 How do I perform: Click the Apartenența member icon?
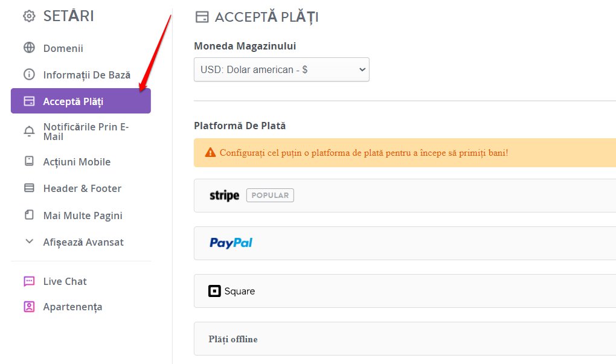tap(29, 307)
